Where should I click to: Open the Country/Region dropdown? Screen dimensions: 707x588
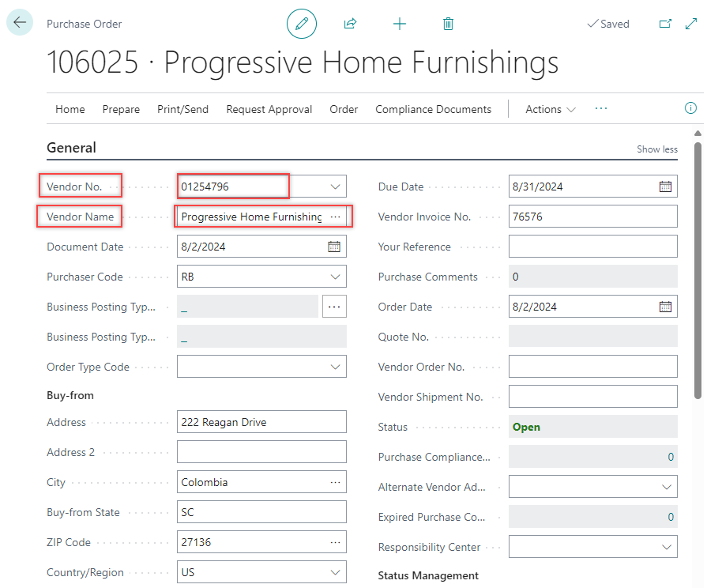(x=335, y=572)
